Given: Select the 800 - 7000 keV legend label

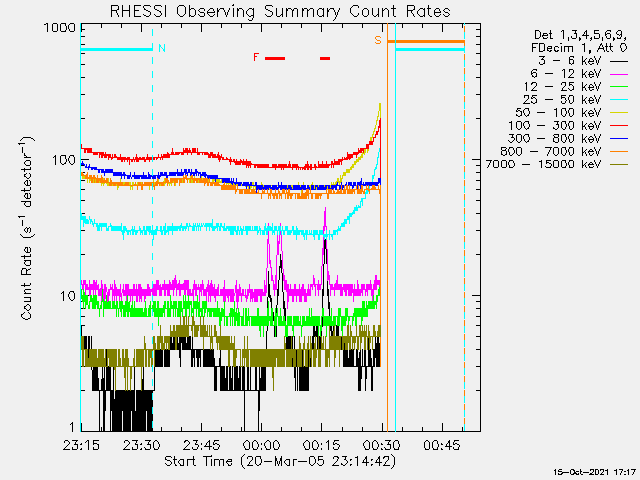Looking at the screenshot, I should tap(551, 151).
